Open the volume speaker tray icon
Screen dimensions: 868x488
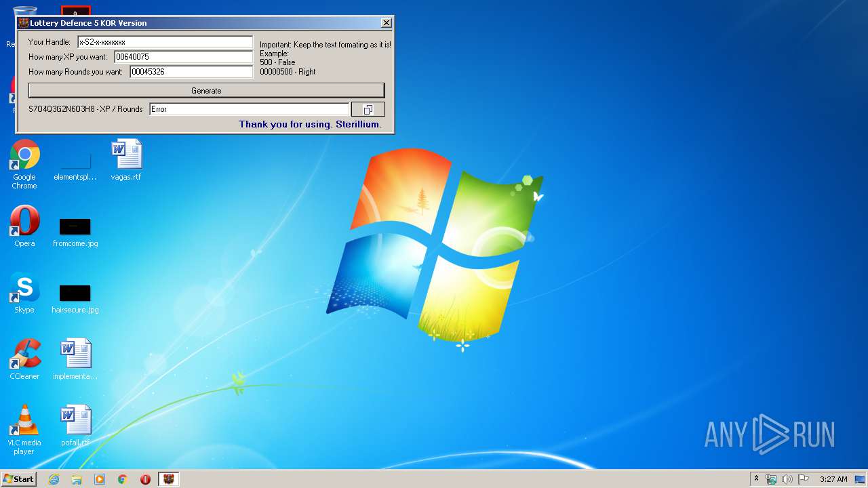point(787,479)
